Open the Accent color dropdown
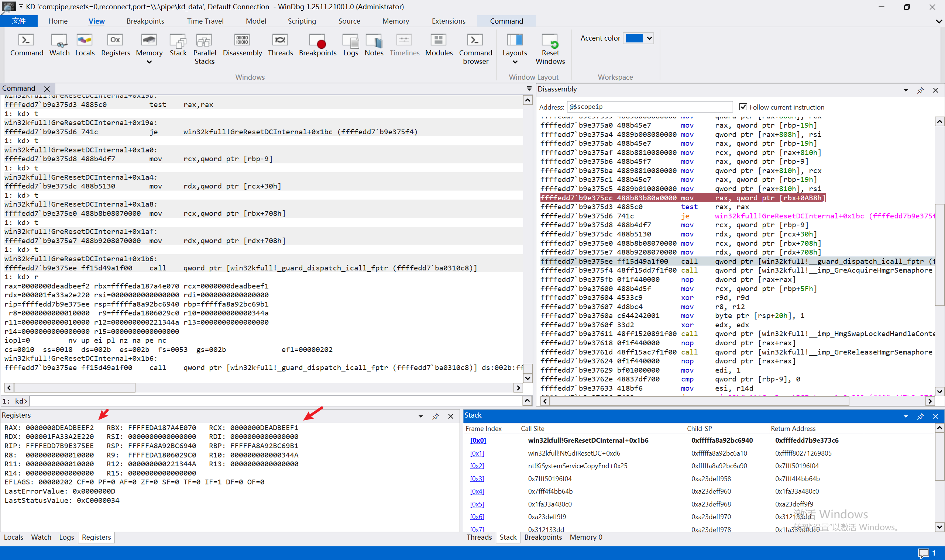945x560 pixels. pyautogui.click(x=649, y=38)
